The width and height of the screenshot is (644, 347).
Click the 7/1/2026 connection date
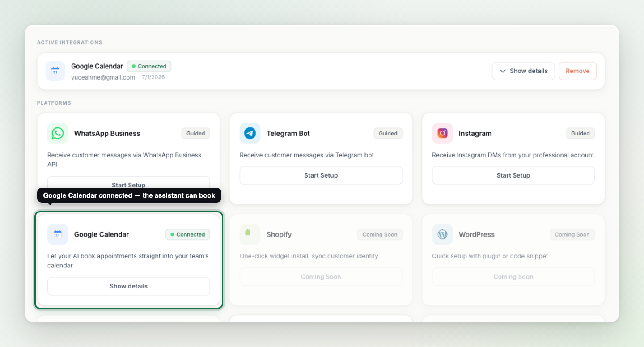click(x=153, y=77)
